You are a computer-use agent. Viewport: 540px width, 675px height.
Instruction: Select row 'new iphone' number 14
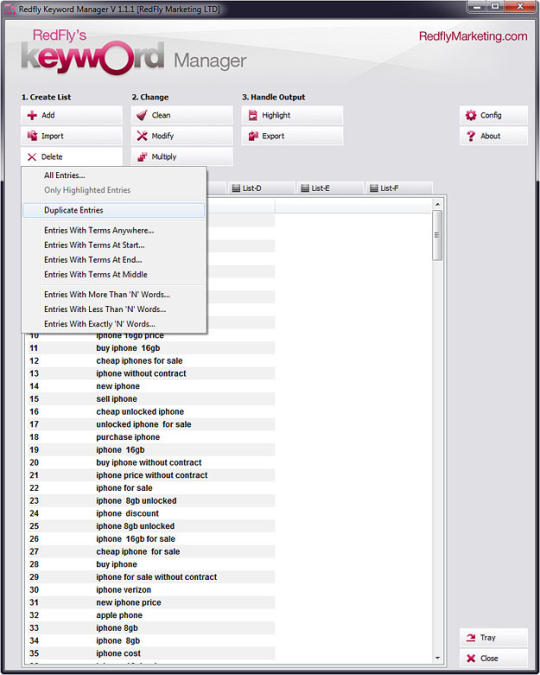(150, 386)
